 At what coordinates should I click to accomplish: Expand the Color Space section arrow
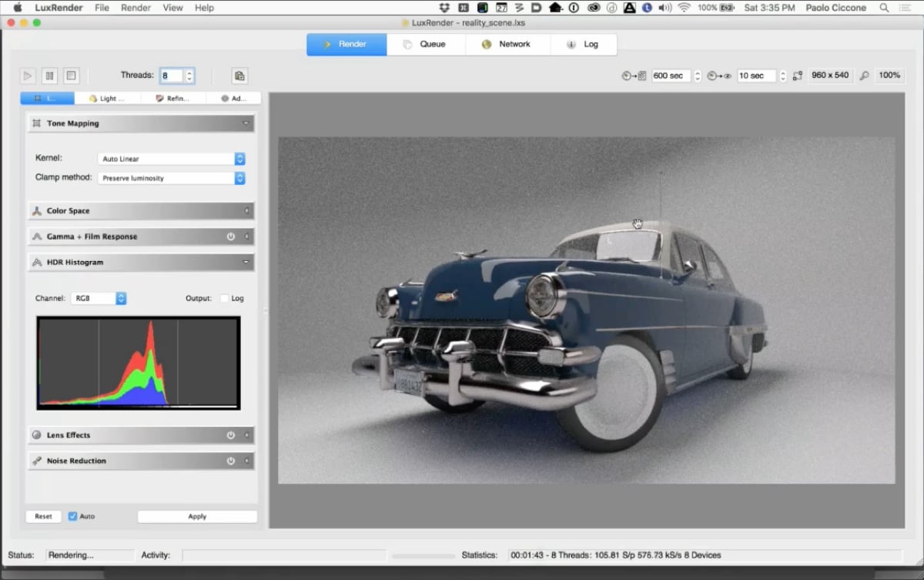pos(246,211)
